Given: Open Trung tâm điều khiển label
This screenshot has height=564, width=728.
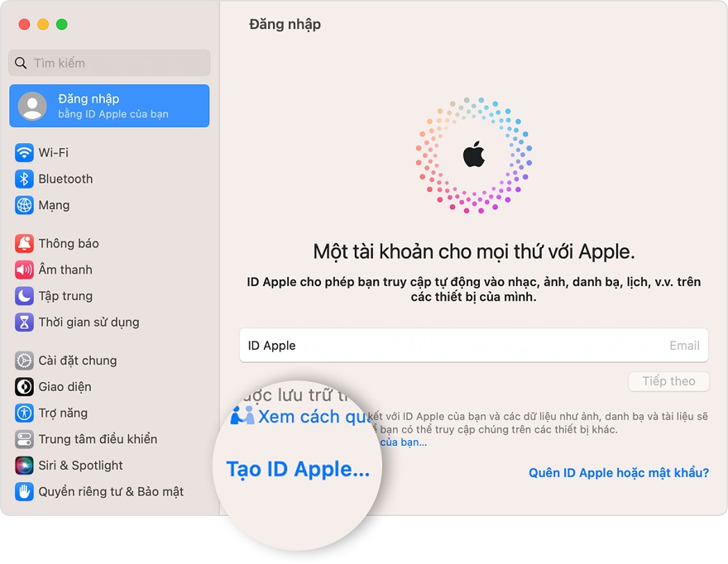Looking at the screenshot, I should (x=98, y=439).
